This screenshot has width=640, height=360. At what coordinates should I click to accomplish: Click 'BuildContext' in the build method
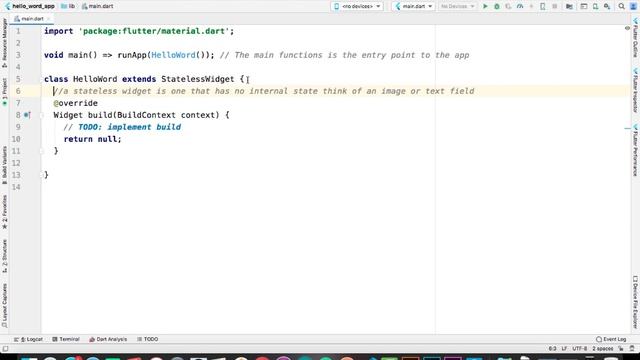[x=146, y=115]
